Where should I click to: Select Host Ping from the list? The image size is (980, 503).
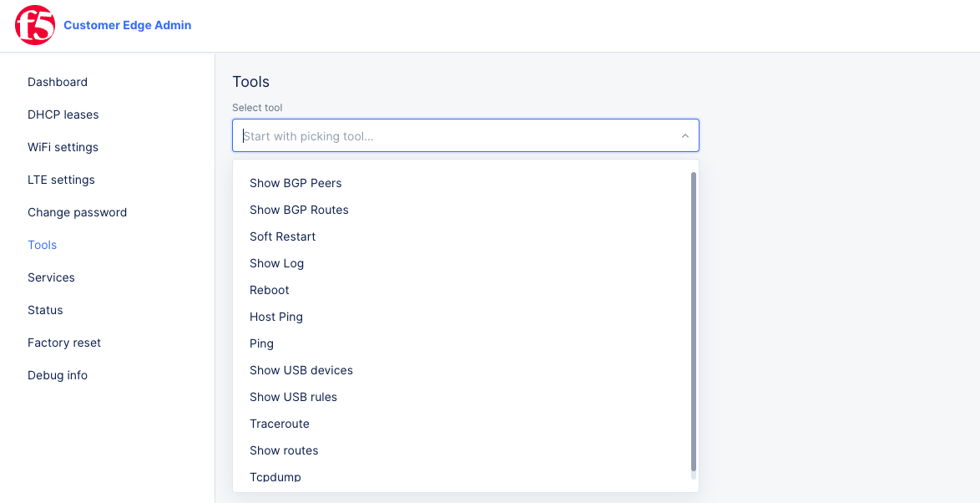coord(276,317)
